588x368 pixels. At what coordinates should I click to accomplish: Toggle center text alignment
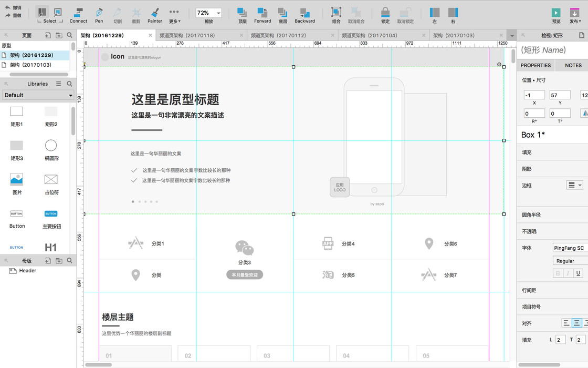point(577,323)
